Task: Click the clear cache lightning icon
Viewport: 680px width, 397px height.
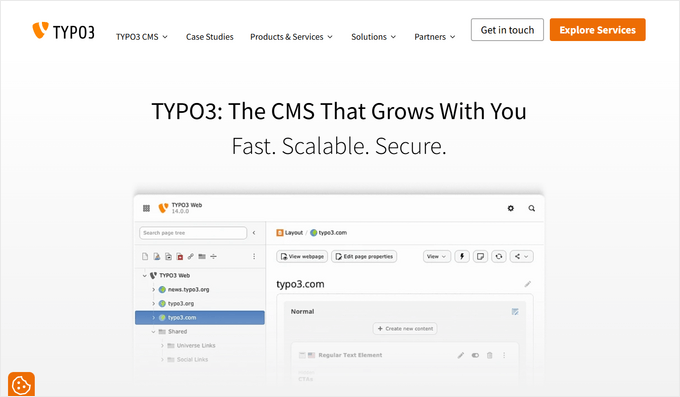Action: (x=462, y=256)
